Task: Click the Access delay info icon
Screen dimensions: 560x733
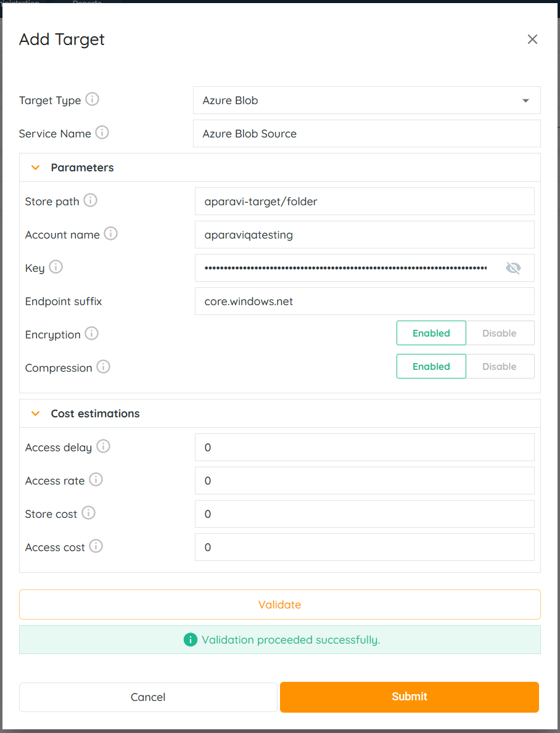Action: [103, 446]
